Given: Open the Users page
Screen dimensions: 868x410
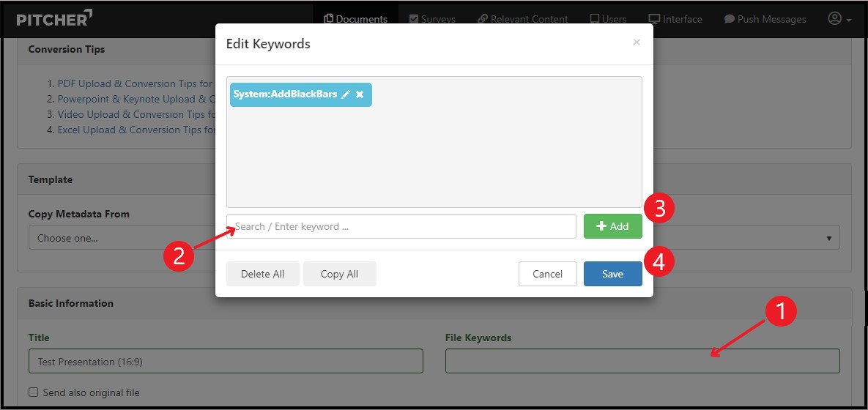Looking at the screenshot, I should [608, 19].
